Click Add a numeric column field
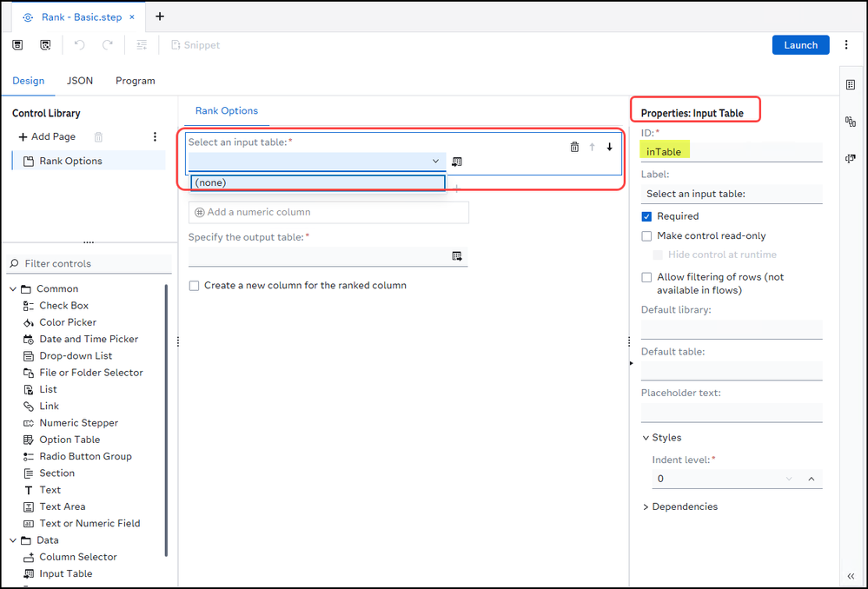 [328, 213]
